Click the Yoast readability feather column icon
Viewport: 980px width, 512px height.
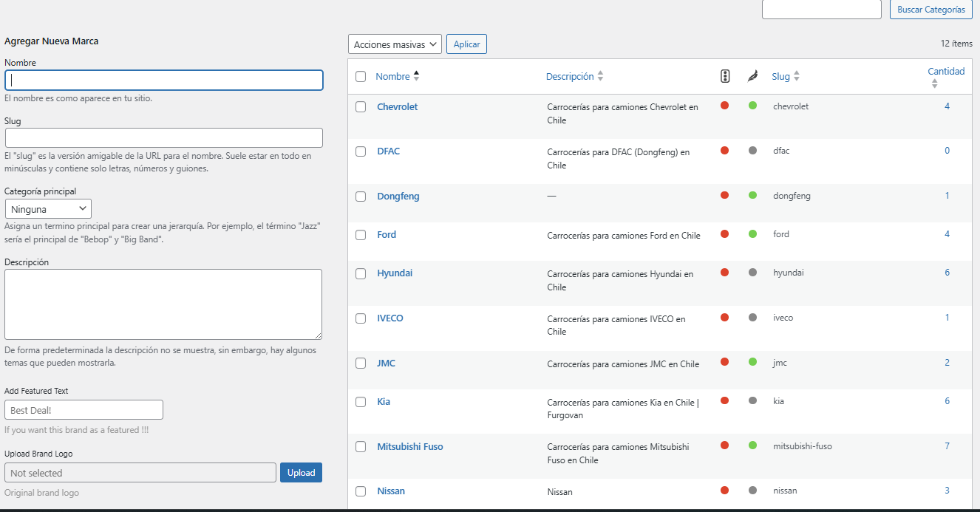[752, 76]
